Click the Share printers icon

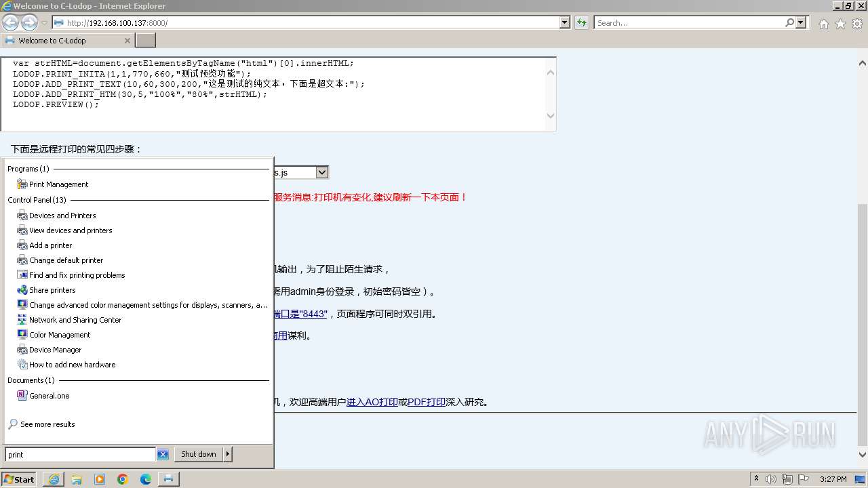click(x=22, y=290)
